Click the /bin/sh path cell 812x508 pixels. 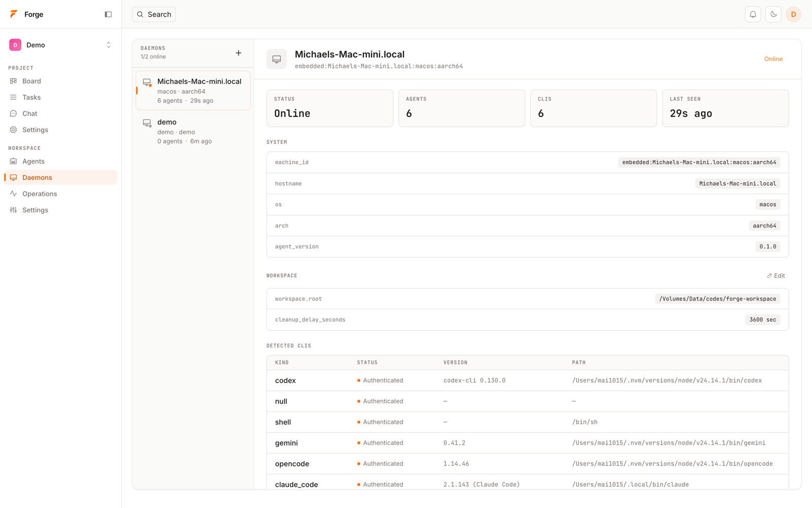[x=585, y=422]
